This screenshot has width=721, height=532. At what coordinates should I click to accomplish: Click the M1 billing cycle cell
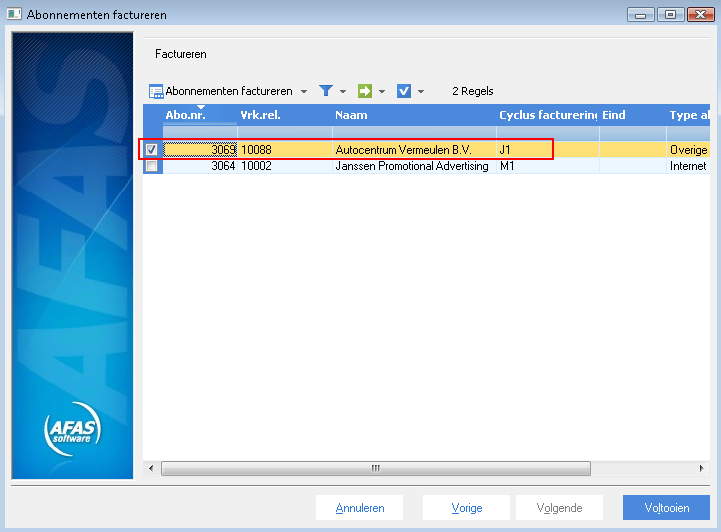548,166
